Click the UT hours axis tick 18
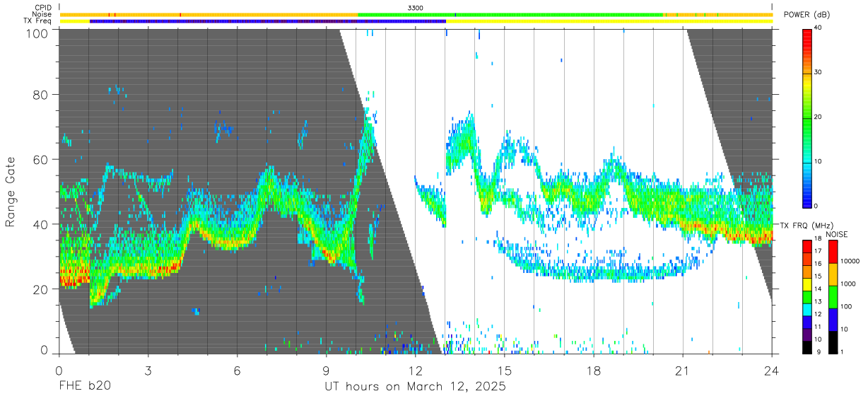 click(594, 371)
